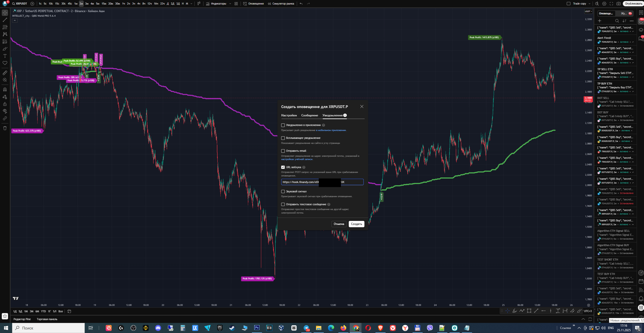The height and width of the screenshot is (333, 644).
Task: Switch to the Настройки tab
Action: point(289,115)
